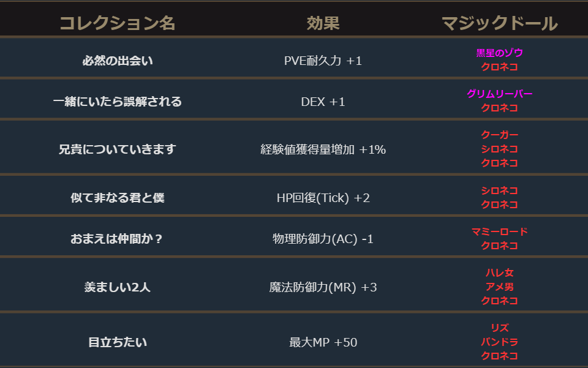Click the 黒星のゾウ doll link
This screenshot has width=588, height=368.
tap(499, 53)
